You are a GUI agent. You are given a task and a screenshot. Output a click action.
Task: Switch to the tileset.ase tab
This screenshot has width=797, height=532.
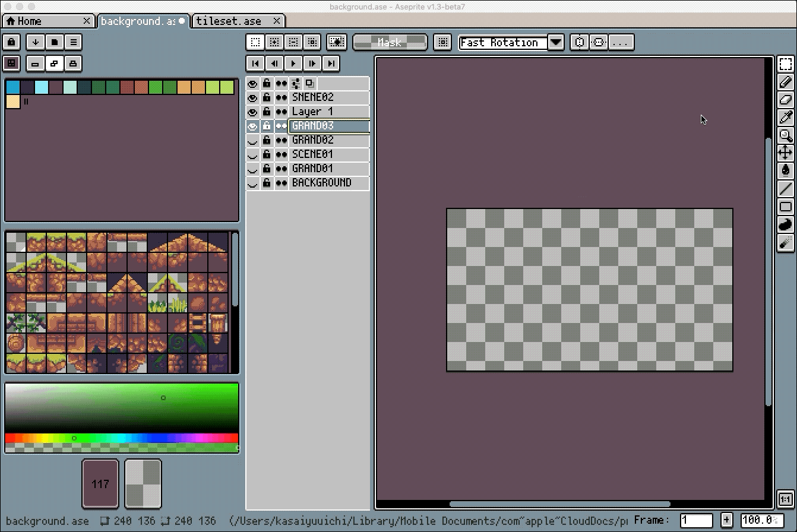coord(229,21)
